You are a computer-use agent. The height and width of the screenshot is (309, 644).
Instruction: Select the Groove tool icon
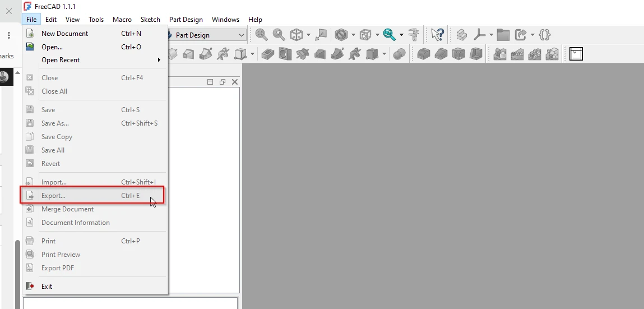click(302, 54)
